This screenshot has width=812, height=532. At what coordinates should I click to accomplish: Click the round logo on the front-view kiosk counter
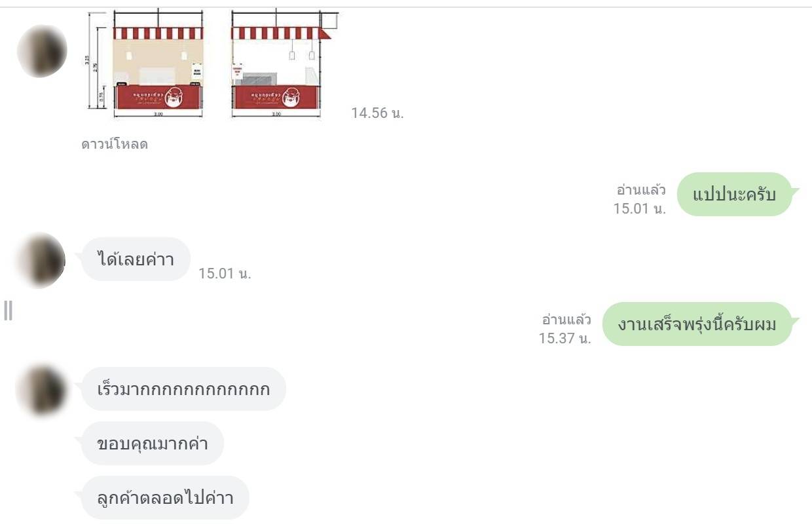(x=174, y=97)
